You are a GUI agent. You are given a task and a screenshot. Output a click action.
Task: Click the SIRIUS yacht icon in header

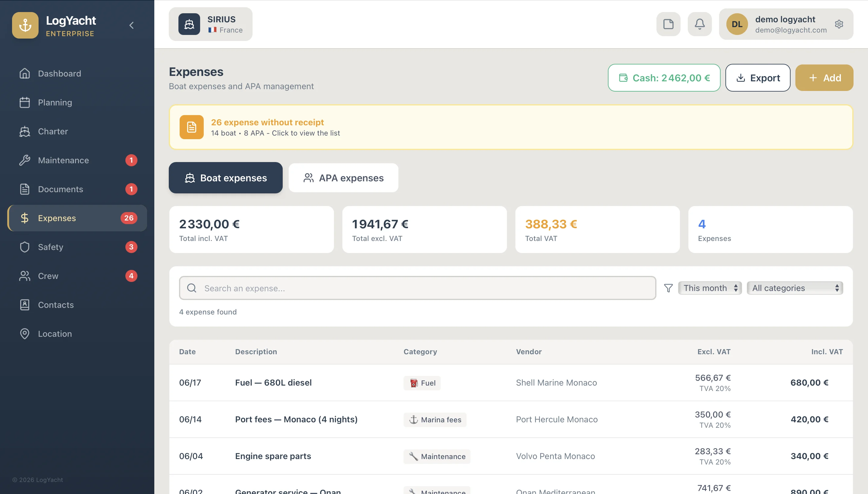(x=189, y=24)
